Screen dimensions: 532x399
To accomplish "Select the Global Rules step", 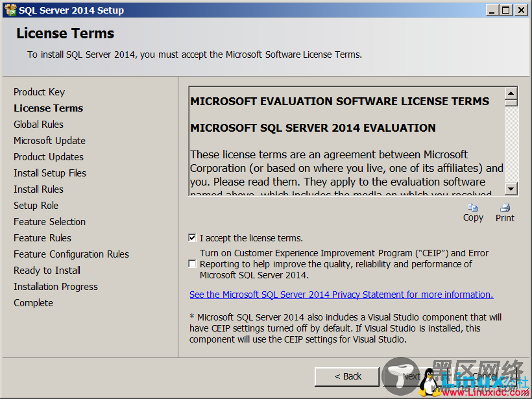I will pyautogui.click(x=38, y=125).
